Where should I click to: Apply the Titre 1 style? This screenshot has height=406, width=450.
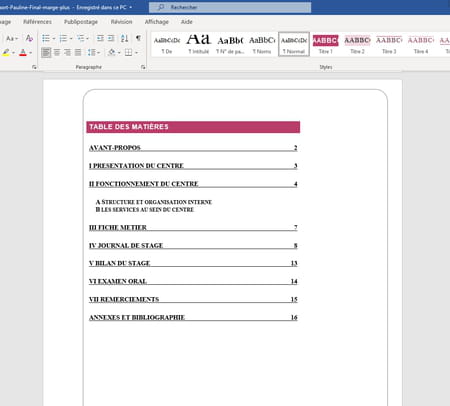(x=325, y=44)
